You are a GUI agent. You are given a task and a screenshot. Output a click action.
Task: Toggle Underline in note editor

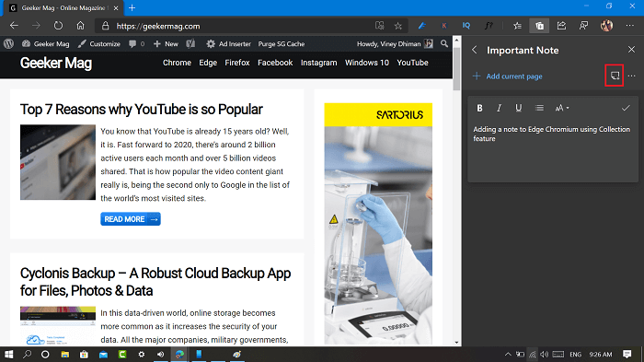[519, 108]
